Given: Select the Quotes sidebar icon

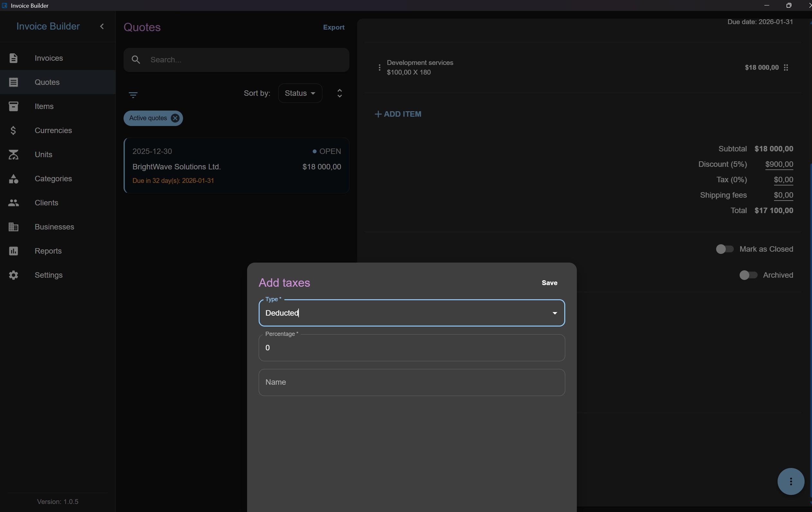Looking at the screenshot, I should point(13,82).
